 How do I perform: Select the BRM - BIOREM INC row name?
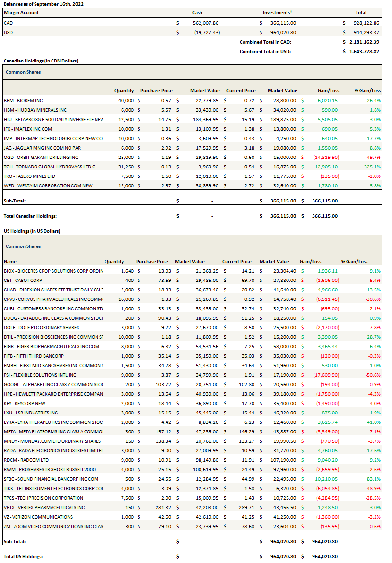tap(23, 100)
